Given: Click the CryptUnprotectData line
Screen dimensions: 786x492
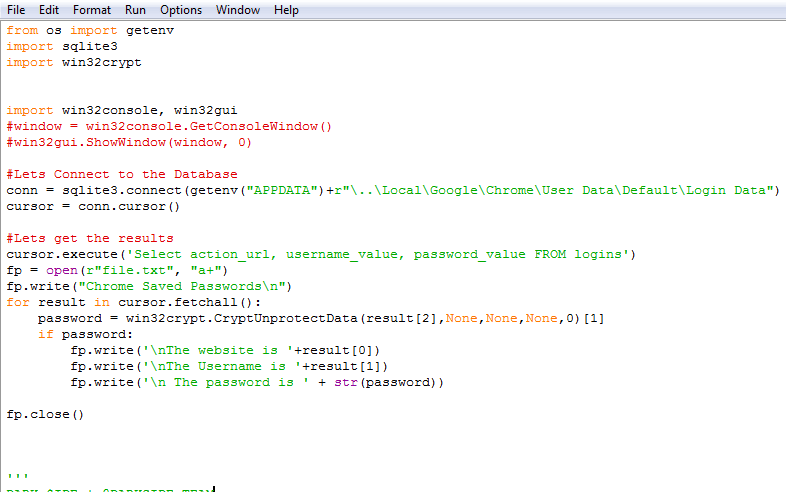Looking at the screenshot, I should tap(321, 318).
